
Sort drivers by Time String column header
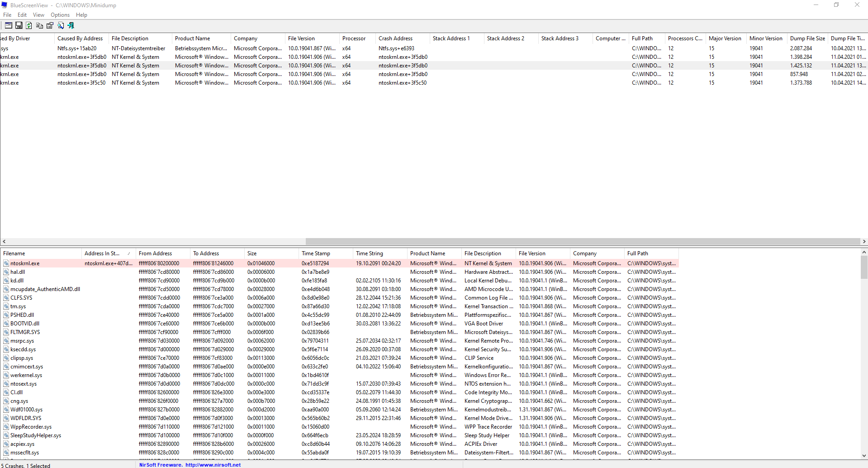click(380, 253)
